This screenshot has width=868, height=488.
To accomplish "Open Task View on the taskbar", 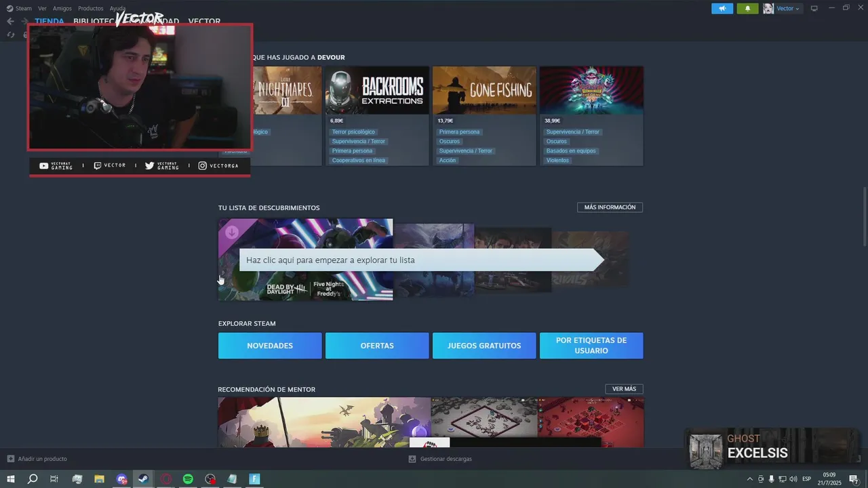I will (54, 479).
